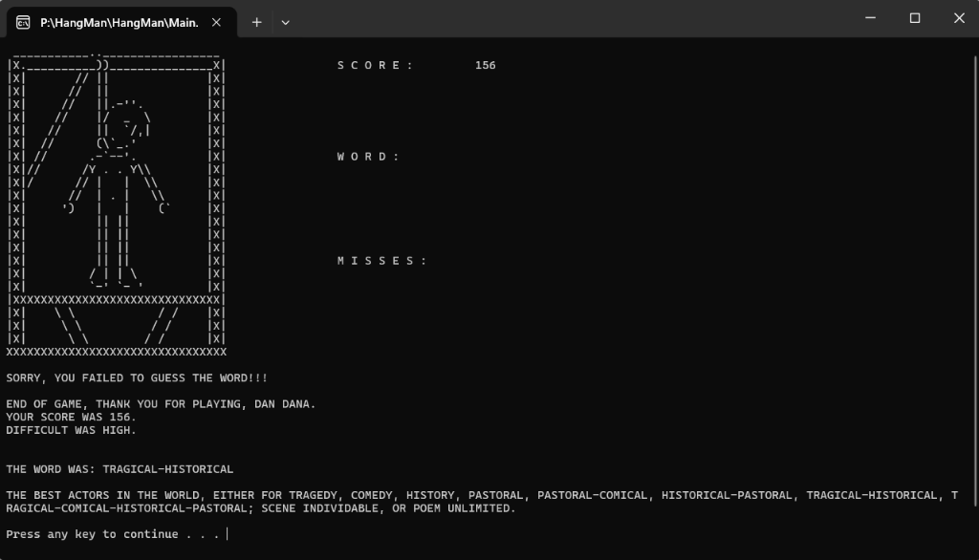Click the vertical scrollbar of the terminal
The height and width of the screenshot is (560, 979).
pyautogui.click(x=974, y=281)
